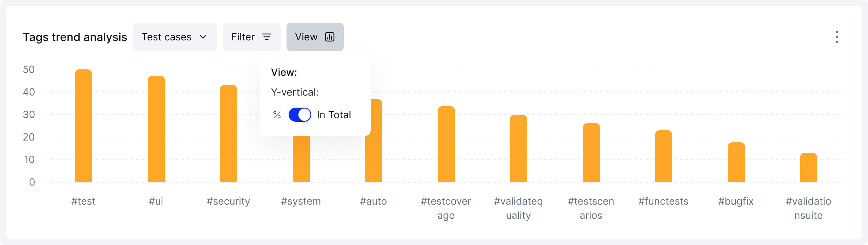Click the #auto axis label
The height and width of the screenshot is (245, 868).
pos(374,201)
